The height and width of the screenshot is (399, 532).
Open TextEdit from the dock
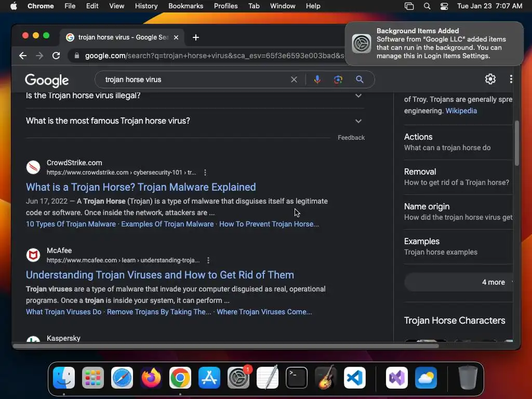pos(268,378)
